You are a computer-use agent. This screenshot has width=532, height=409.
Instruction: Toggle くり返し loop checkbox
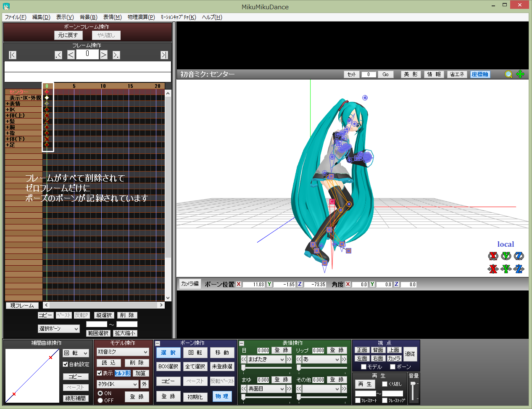[x=385, y=384]
